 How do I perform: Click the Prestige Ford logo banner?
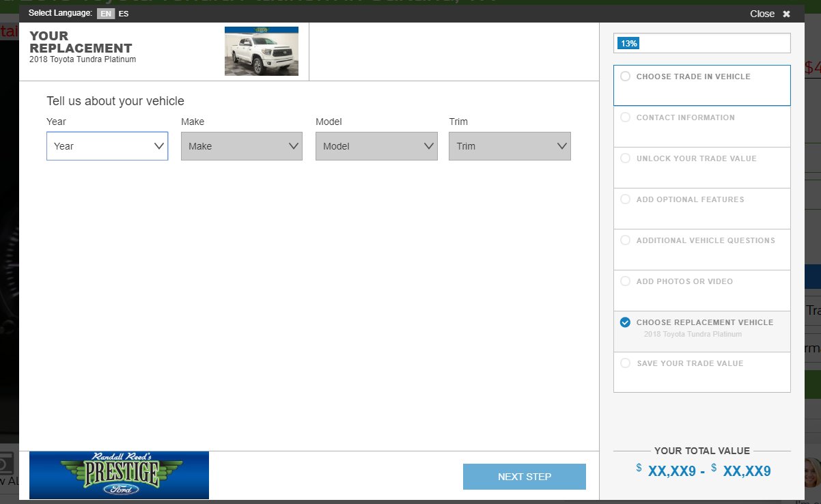(x=119, y=475)
